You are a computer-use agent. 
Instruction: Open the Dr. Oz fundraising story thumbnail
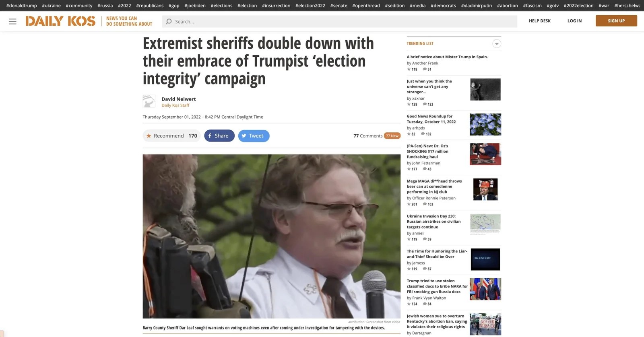coord(485,154)
